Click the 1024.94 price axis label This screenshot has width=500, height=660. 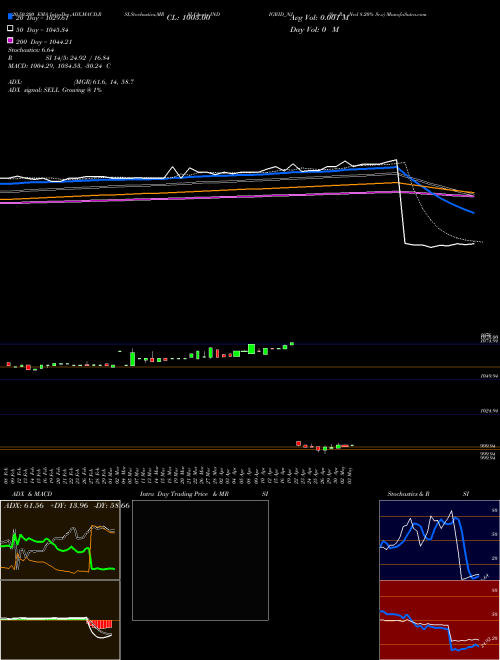pyautogui.click(x=489, y=411)
